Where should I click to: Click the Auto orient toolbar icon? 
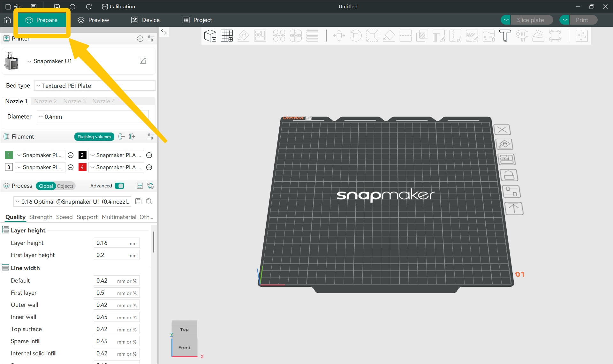[x=243, y=36]
